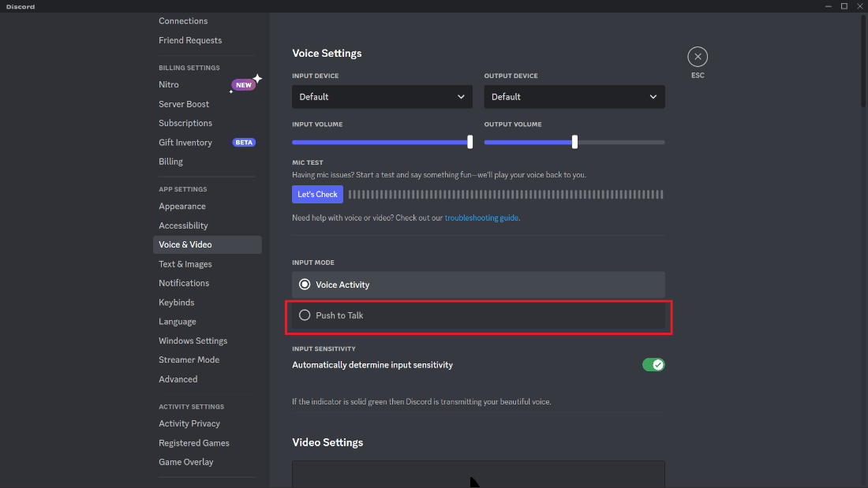Screen dimensions: 868x488
Task: Click the Input Volume slider handle
Action: (x=470, y=142)
